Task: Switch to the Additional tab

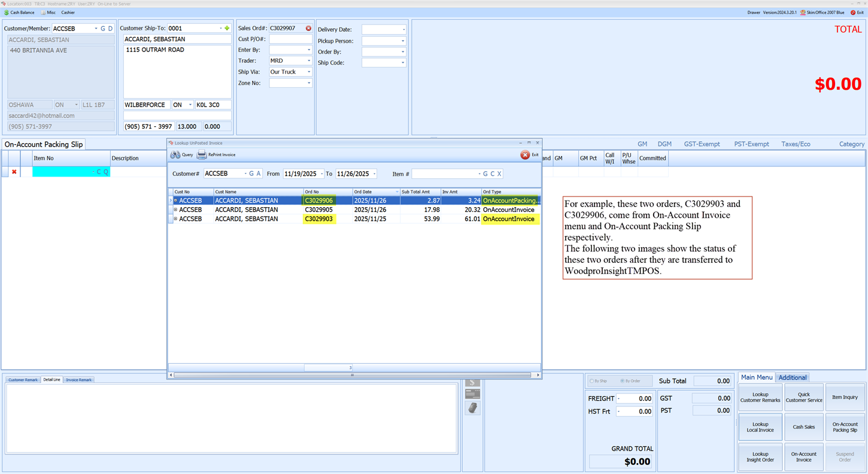Action: tap(793, 378)
